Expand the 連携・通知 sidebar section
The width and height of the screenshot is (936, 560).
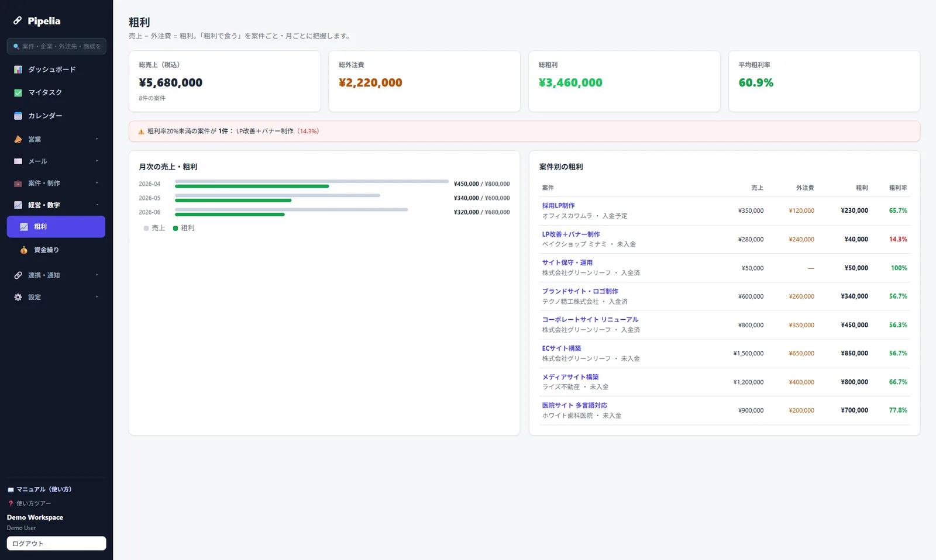56,275
